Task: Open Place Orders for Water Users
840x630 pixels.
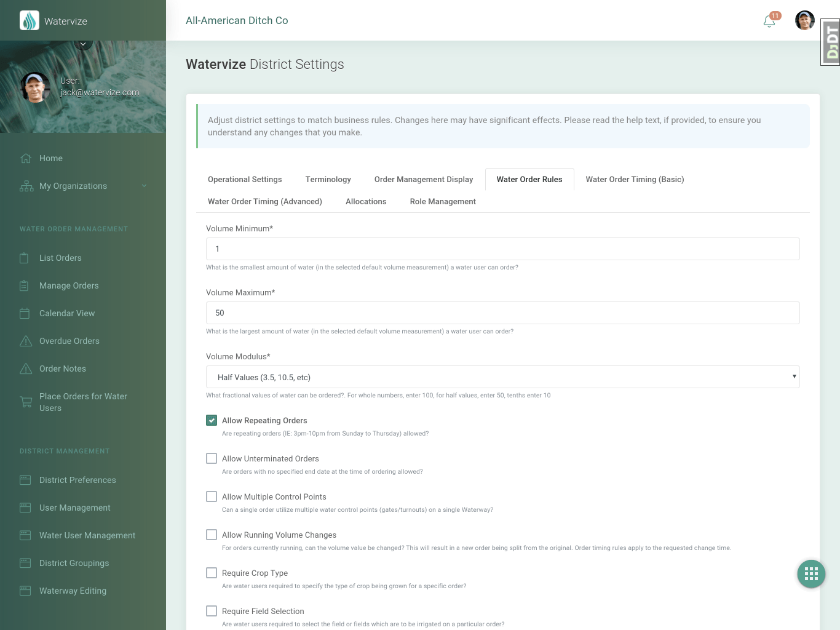Action: coord(83,402)
